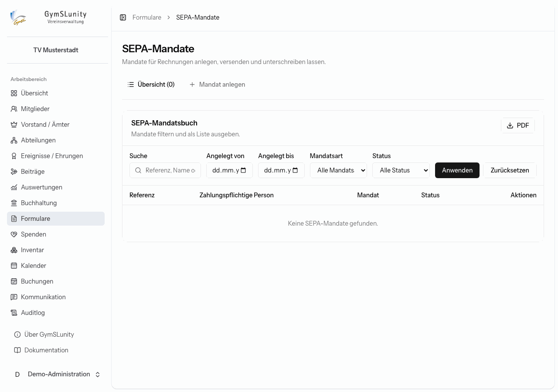
Task: Click the Kommunikation message icon
Action: tap(14, 297)
